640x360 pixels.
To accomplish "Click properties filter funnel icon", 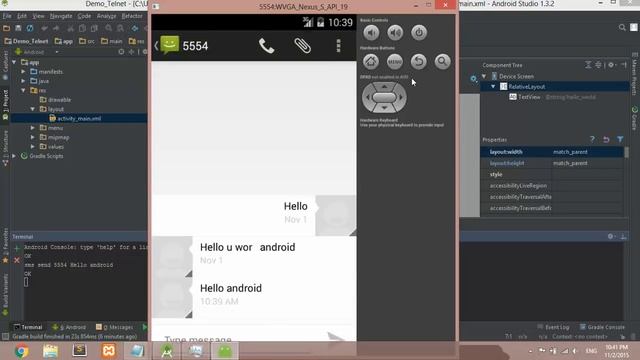I will (620, 140).
